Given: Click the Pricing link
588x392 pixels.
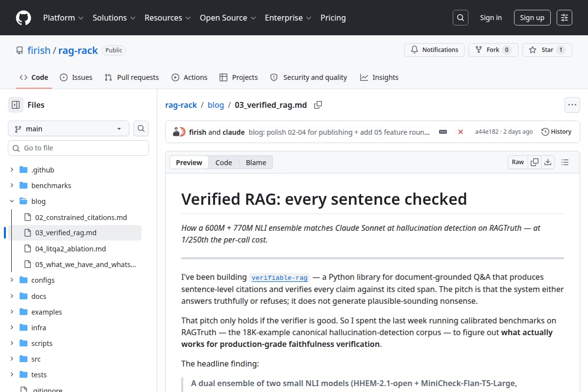Looking at the screenshot, I should (333, 18).
